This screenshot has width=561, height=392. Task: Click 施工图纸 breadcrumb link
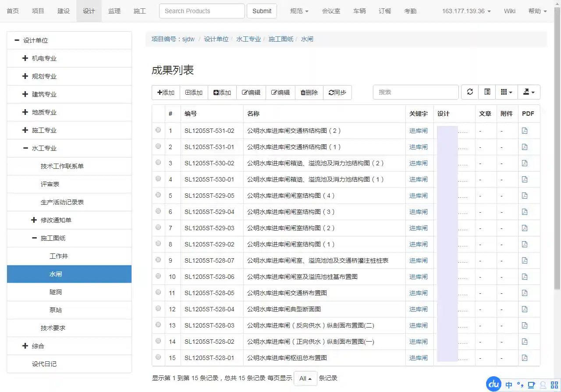[x=281, y=39]
